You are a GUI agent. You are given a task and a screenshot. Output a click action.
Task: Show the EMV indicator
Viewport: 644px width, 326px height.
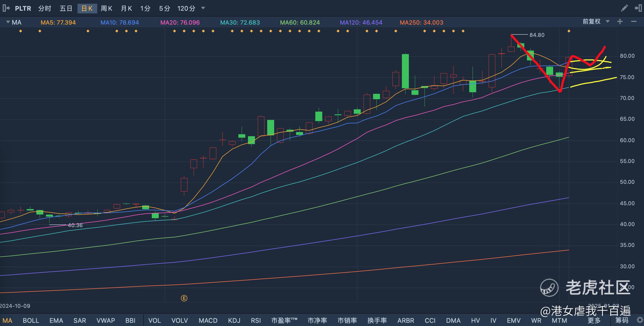pos(514,320)
